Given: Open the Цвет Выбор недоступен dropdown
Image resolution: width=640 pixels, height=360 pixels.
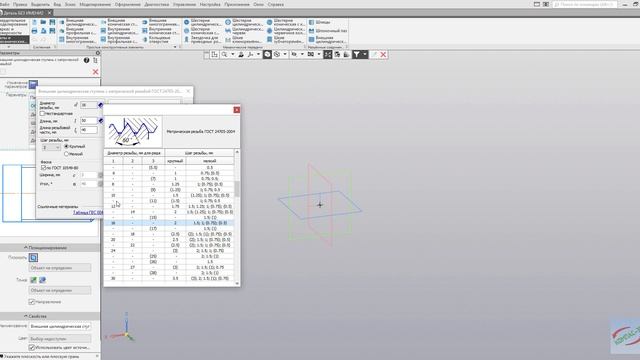Looking at the screenshot, I should tap(60, 339).
